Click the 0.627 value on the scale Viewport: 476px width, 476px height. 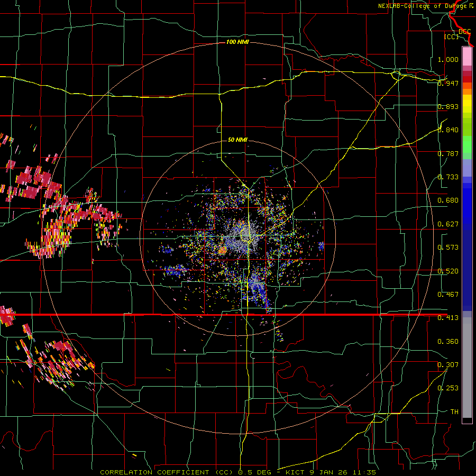[448, 224]
